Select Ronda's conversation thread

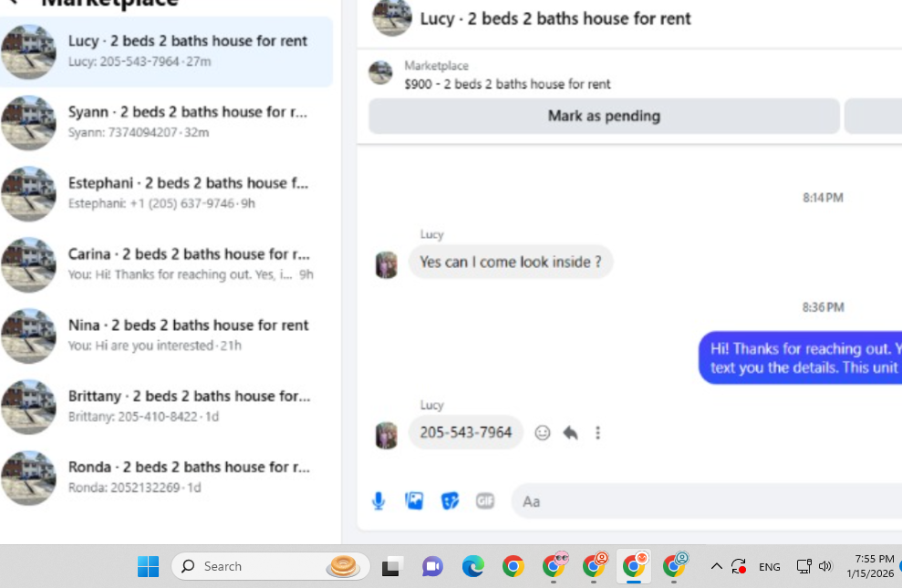(x=166, y=477)
